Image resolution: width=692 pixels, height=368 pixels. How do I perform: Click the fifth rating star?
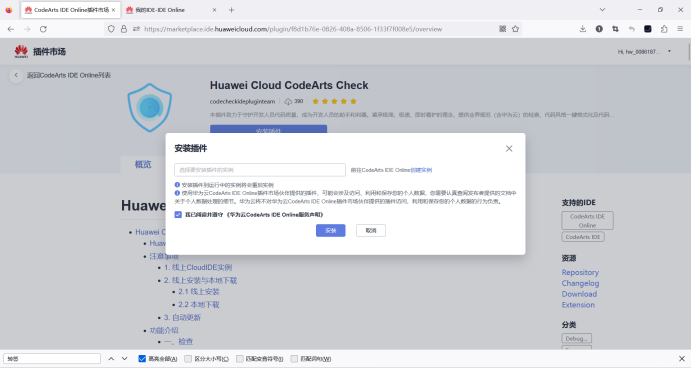tap(353, 101)
